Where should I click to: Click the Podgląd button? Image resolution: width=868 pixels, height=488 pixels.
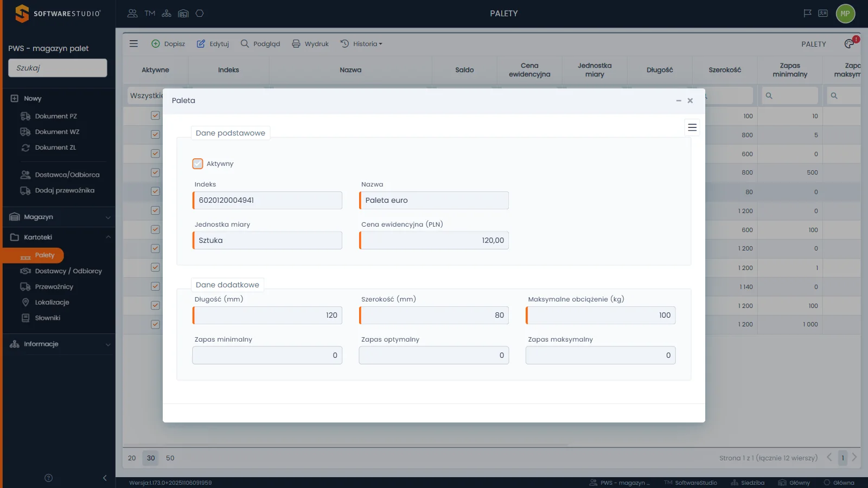point(260,44)
